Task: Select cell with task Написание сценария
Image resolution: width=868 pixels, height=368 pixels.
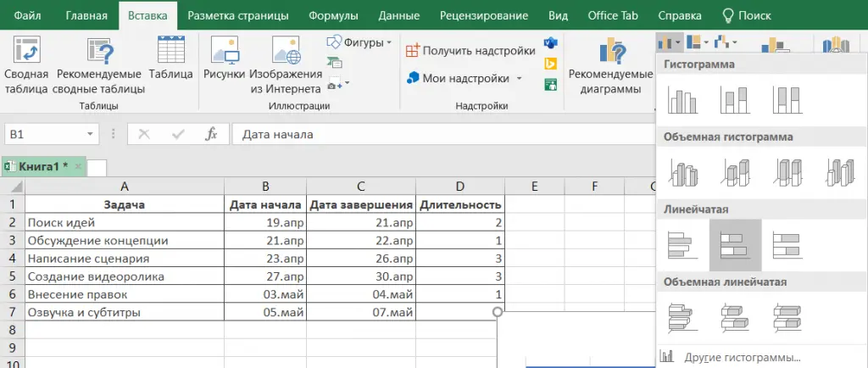Action: pos(125,259)
